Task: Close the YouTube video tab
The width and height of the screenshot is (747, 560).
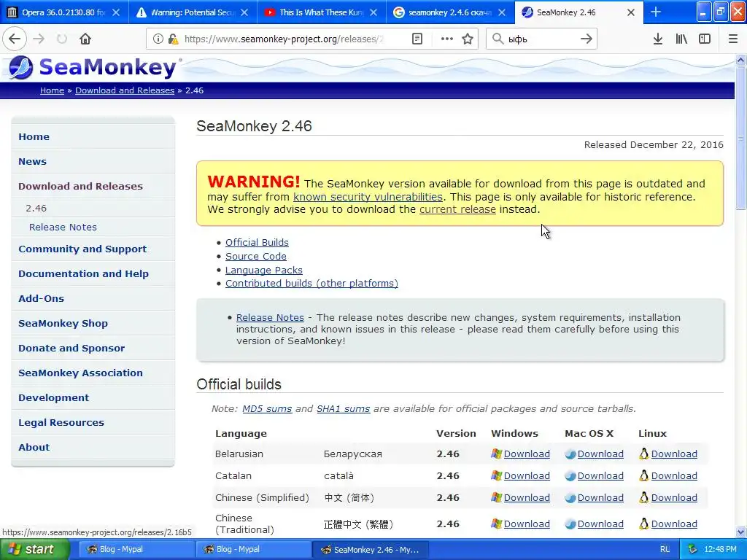Action: pos(373,13)
